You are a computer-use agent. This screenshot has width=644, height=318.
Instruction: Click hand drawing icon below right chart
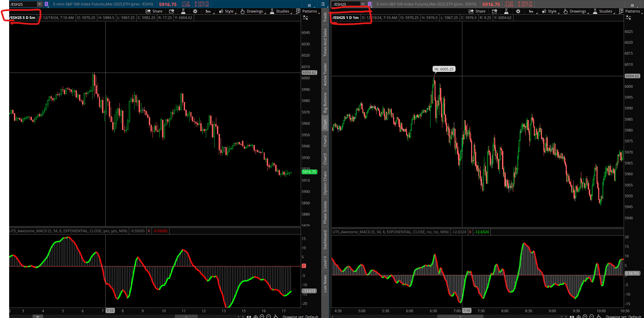click(x=599, y=317)
